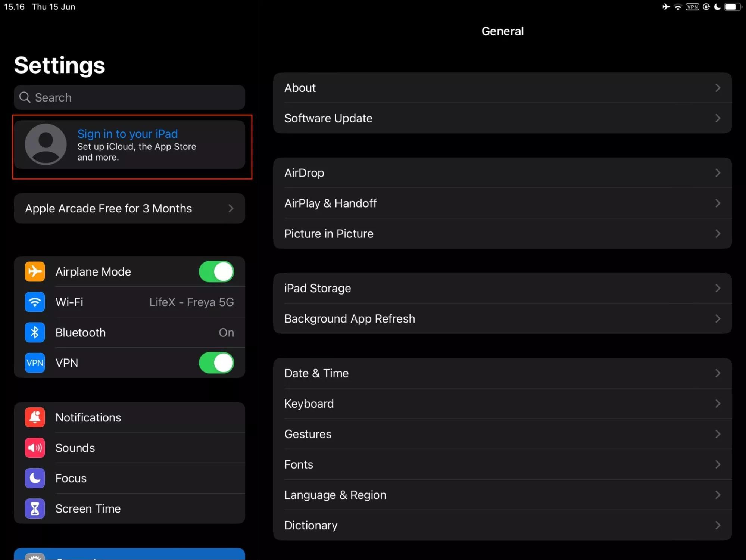This screenshot has height=560, width=746.
Task: Expand the iPad Storage section
Action: pos(503,287)
